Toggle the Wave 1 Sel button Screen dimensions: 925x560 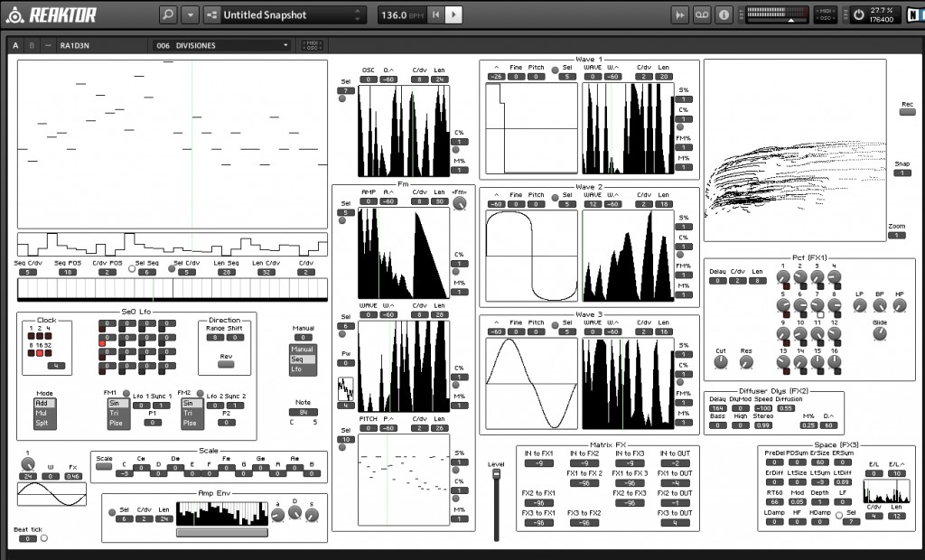pyautogui.click(x=556, y=70)
